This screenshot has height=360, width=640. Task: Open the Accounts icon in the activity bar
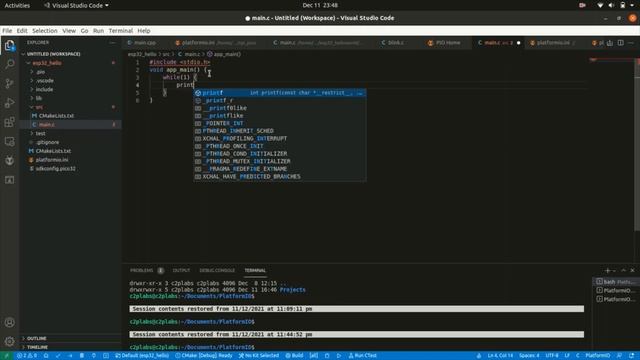(x=9, y=322)
